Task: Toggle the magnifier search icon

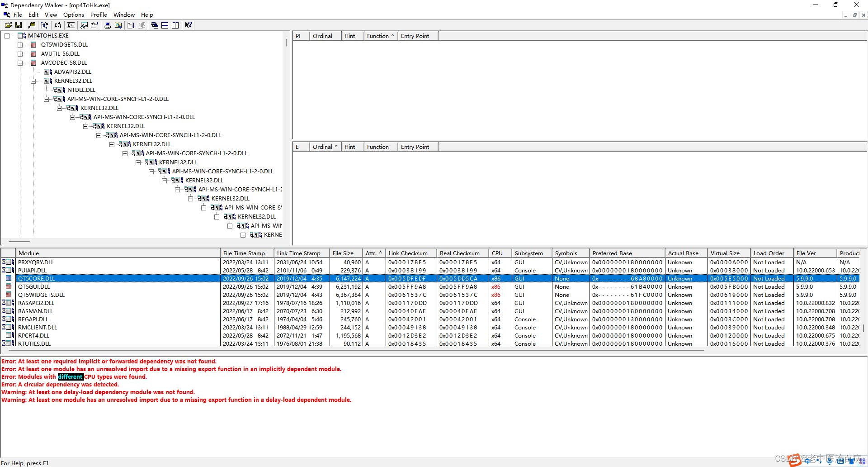Action: [118, 25]
